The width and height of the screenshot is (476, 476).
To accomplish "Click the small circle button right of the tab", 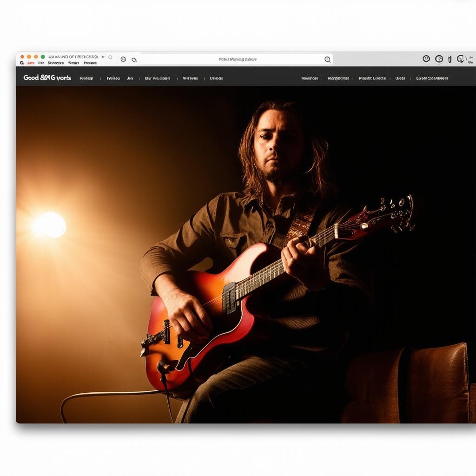I will coord(110,57).
